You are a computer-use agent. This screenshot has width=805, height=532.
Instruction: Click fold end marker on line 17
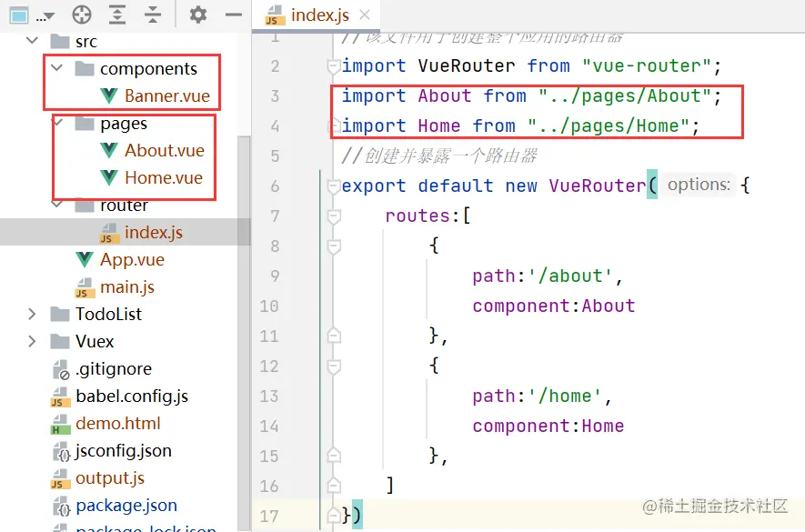[334, 515]
